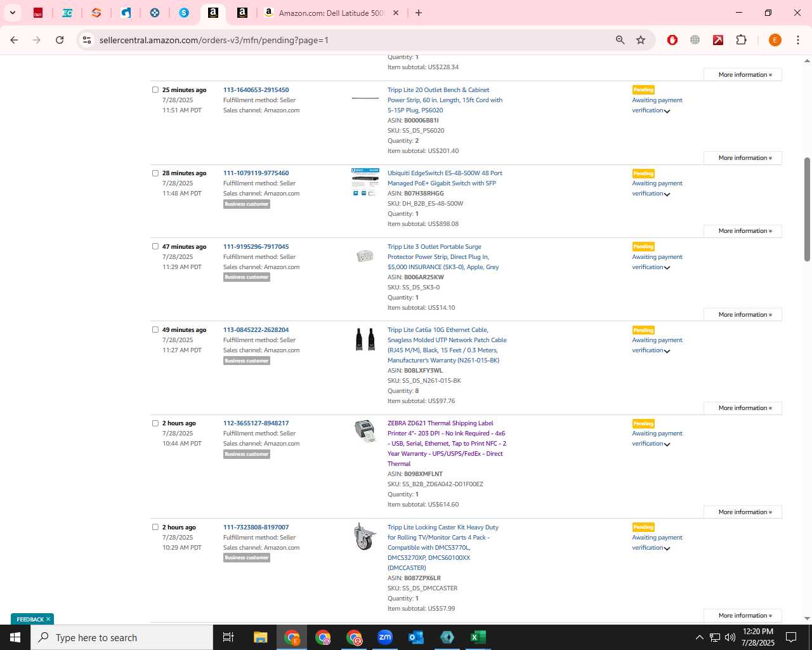
Task: Switch to the Amazon.com Dell Latitude tab
Action: (x=331, y=13)
